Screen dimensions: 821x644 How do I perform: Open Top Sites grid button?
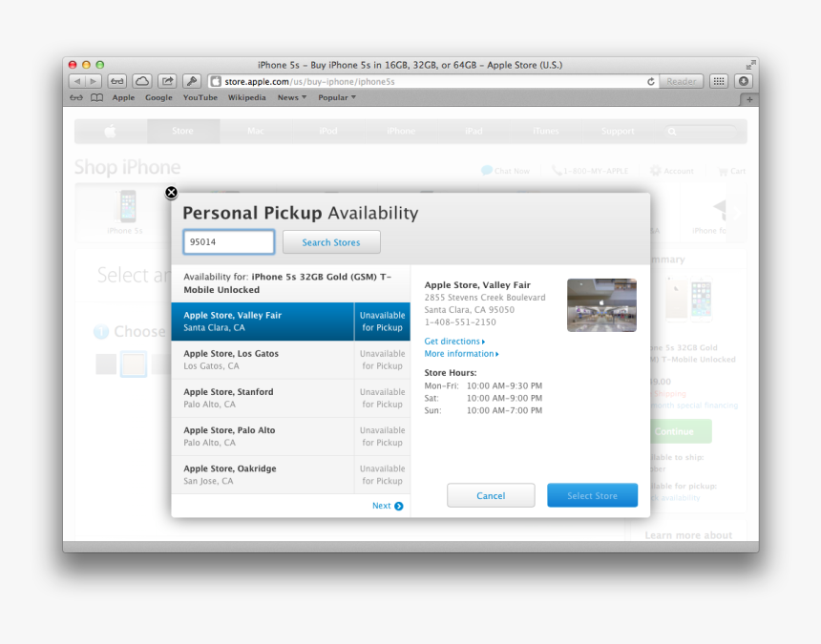point(719,82)
